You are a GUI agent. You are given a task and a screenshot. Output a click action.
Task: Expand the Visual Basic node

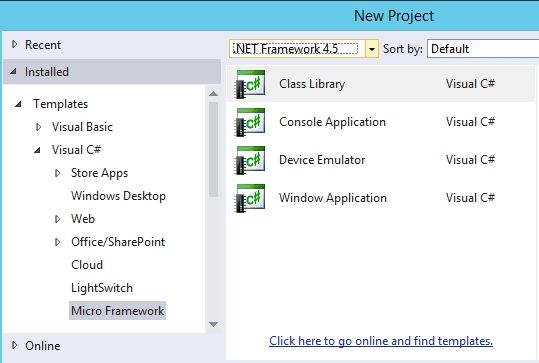[x=38, y=127]
